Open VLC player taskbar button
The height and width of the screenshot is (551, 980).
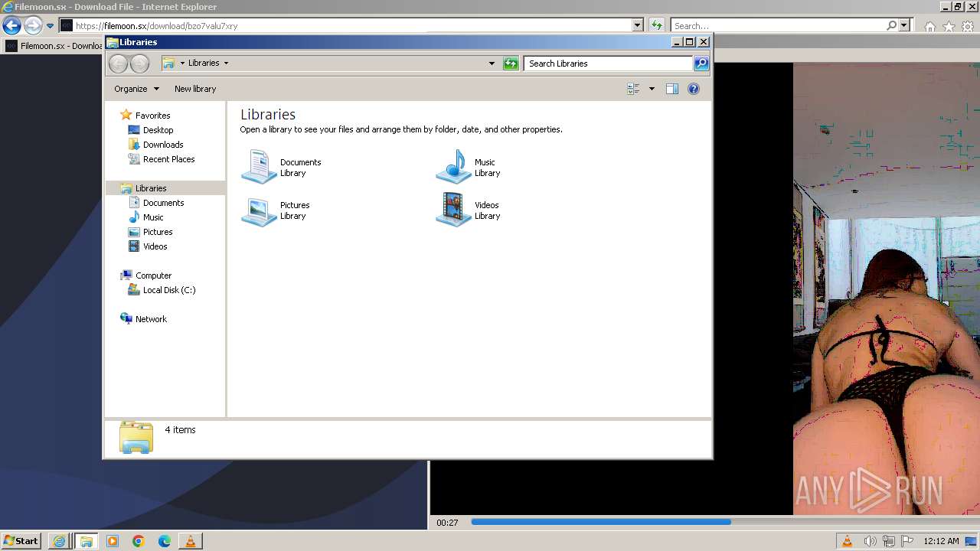[x=191, y=541]
